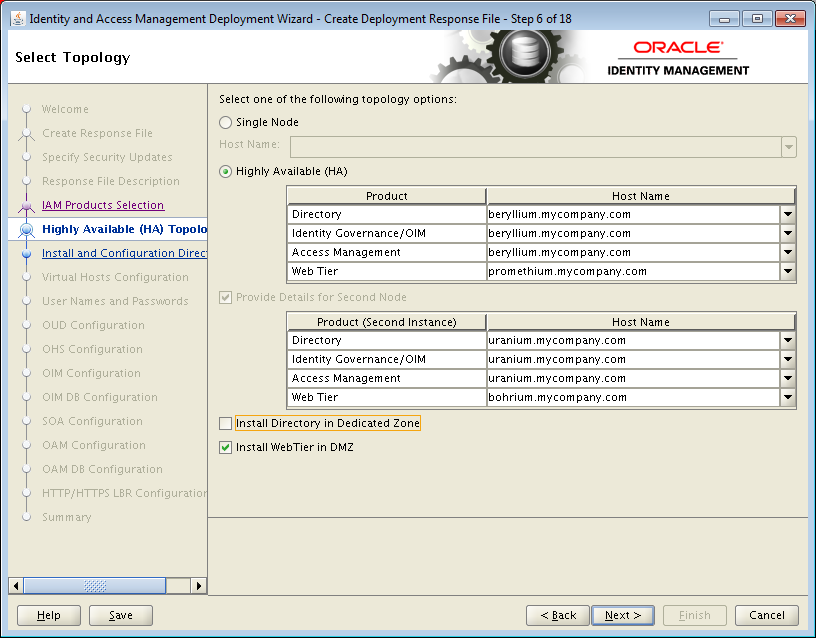Click Specify Security Updates step
This screenshot has height=638, width=816.
107,157
